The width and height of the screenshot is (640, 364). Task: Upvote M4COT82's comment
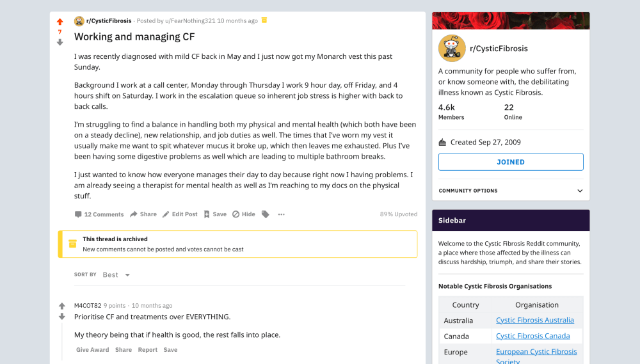coord(62,306)
